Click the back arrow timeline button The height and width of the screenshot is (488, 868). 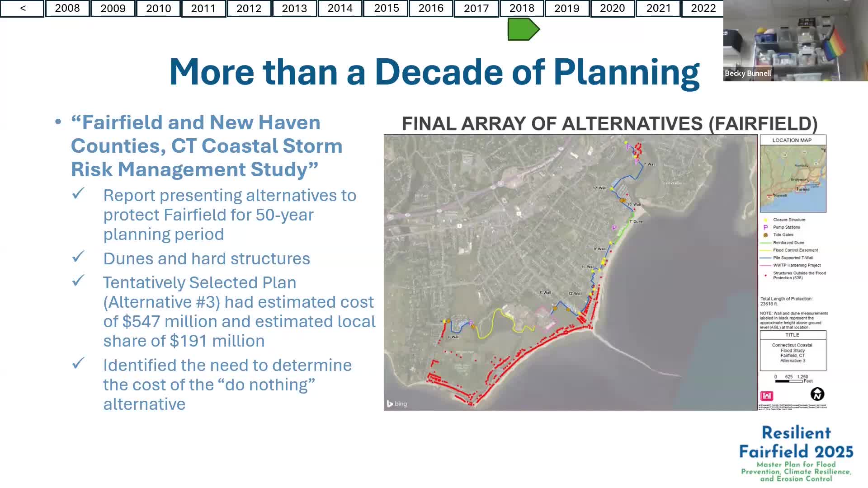point(22,8)
